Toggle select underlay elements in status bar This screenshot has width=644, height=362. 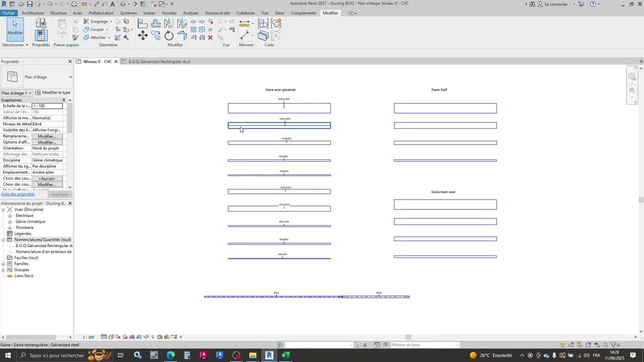coord(571,345)
